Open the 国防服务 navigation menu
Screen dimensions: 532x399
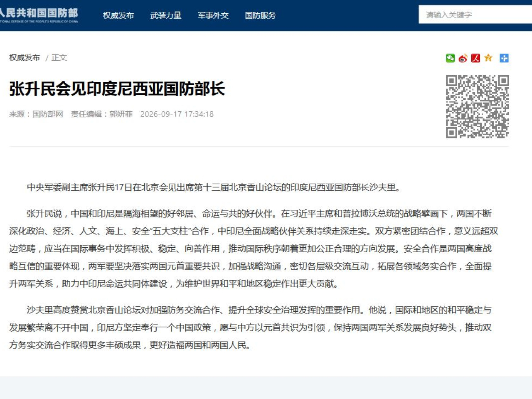pos(260,15)
